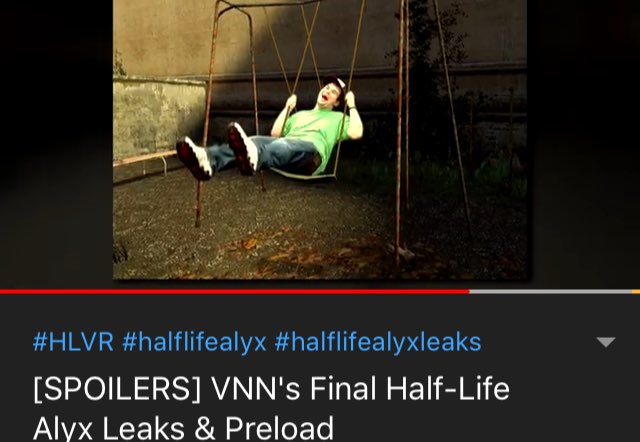Click the white-soled sneakers in the video
Screen dimensions: 640x442
218,151
